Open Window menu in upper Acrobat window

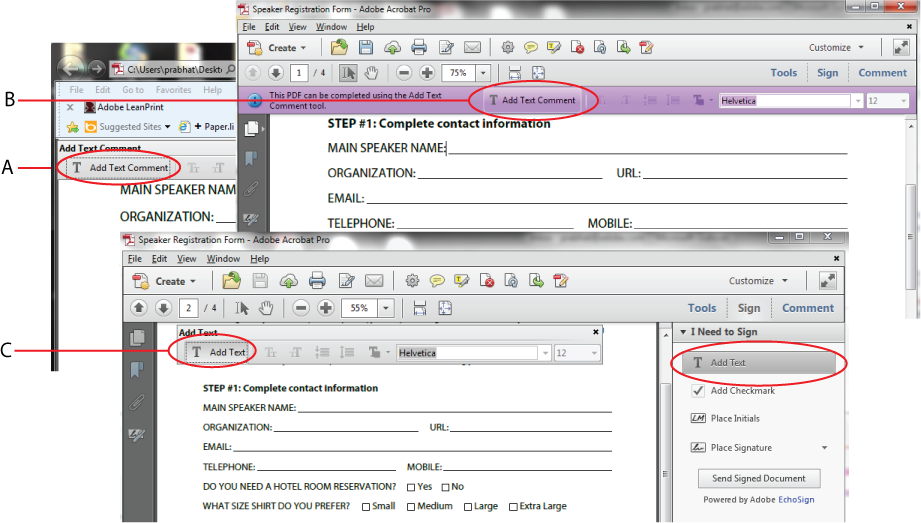coord(331,27)
